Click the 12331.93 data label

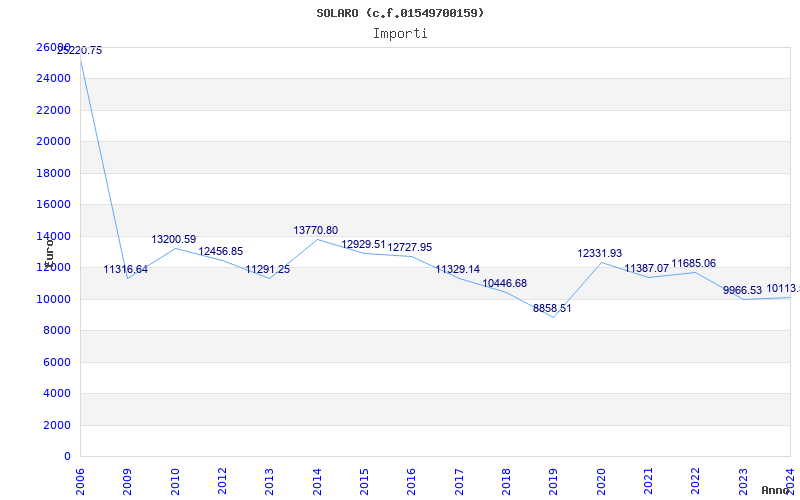(599, 254)
